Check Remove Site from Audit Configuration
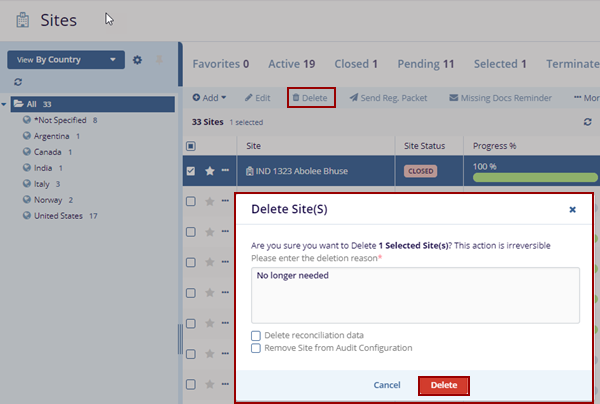This screenshot has height=404, width=600. tap(257, 348)
